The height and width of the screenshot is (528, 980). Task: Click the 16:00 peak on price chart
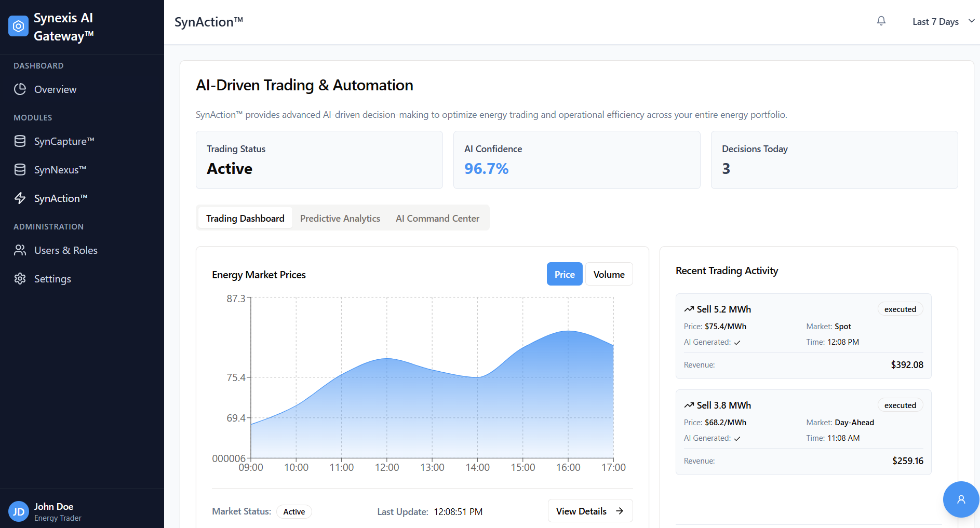[568, 331]
